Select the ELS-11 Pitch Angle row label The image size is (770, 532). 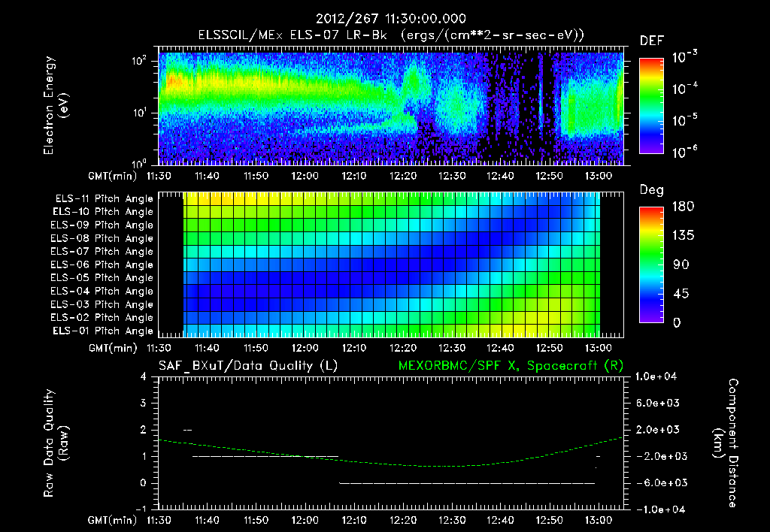coord(104,199)
